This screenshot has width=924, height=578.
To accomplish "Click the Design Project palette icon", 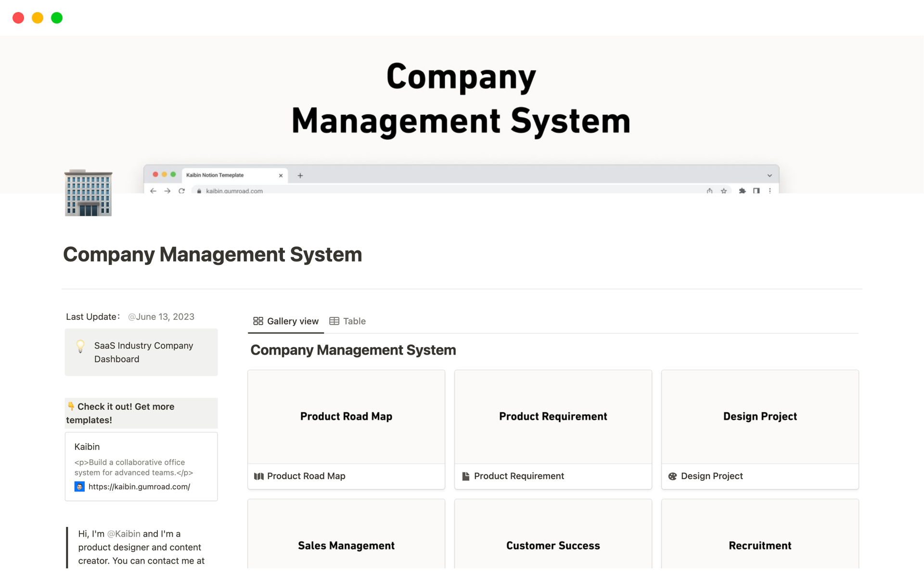I will click(x=672, y=476).
